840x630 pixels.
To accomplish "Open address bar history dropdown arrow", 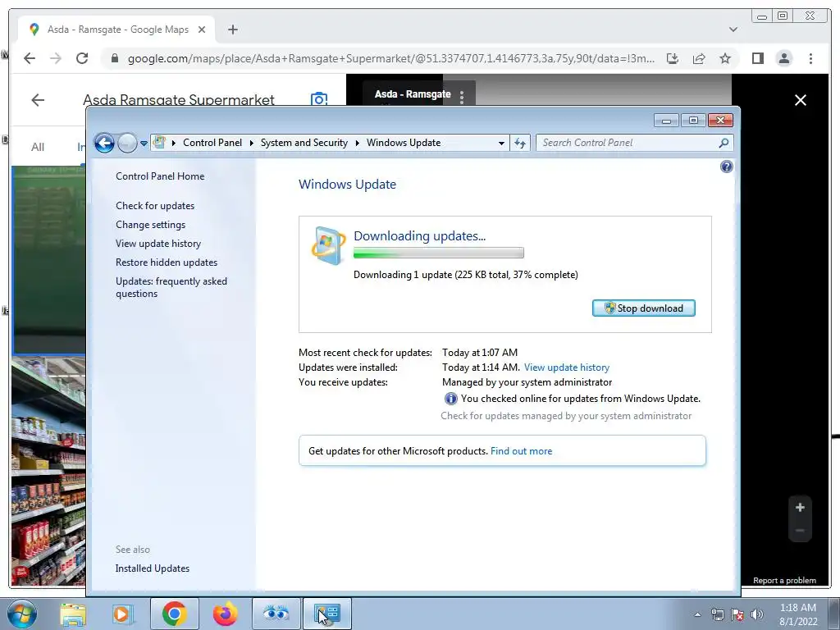I will coord(501,143).
